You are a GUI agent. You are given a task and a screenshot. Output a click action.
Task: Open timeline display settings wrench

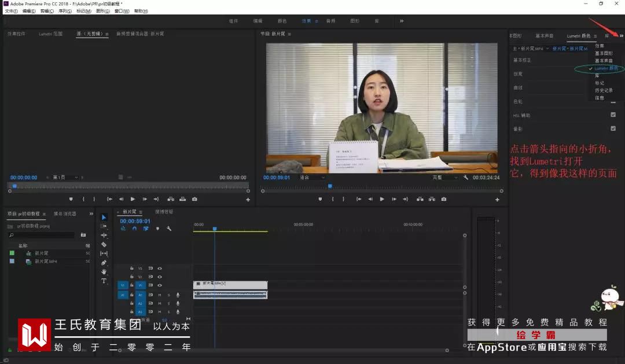[169, 229]
